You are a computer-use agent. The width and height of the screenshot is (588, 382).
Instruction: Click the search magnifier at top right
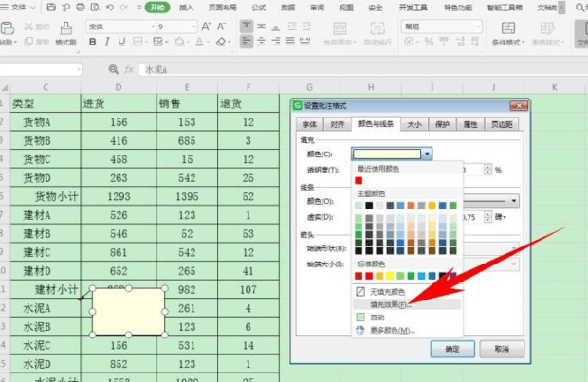click(579, 8)
